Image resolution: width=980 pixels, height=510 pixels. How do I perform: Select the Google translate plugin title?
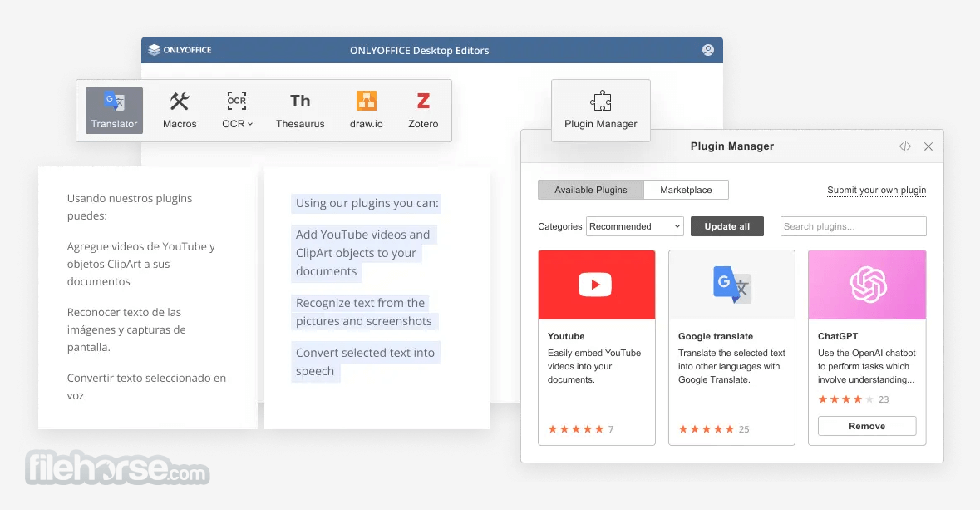pyautogui.click(x=716, y=336)
